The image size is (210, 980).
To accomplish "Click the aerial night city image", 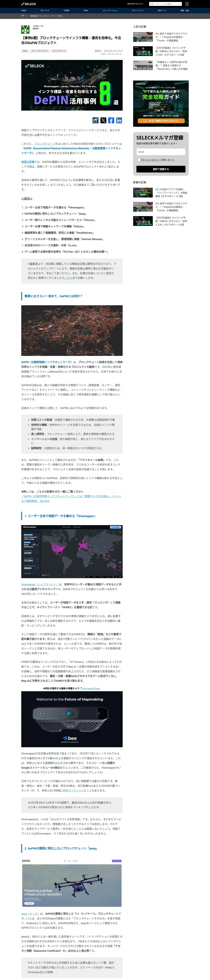I will 72,331.
